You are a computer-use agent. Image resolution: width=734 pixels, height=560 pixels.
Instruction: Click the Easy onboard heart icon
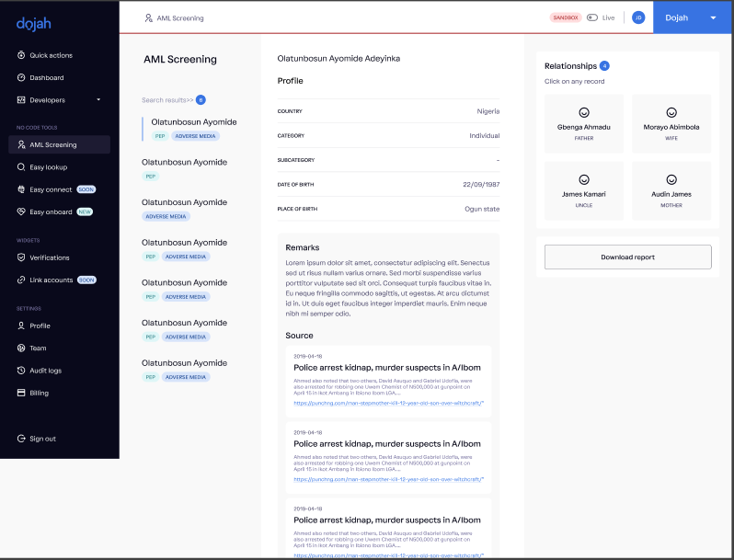coord(21,211)
